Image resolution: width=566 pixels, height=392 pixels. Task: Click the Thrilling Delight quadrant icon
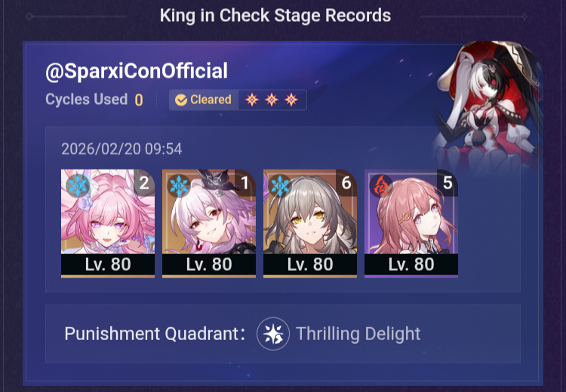tap(273, 334)
